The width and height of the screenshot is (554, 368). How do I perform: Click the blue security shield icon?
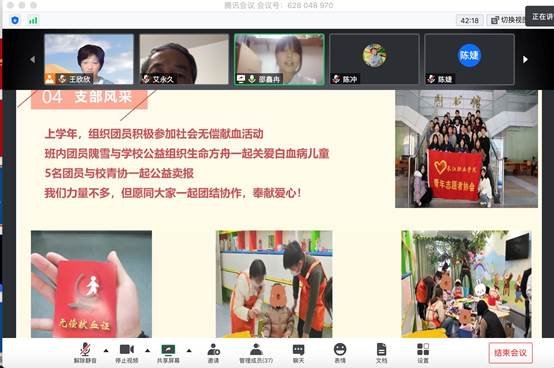[15, 20]
